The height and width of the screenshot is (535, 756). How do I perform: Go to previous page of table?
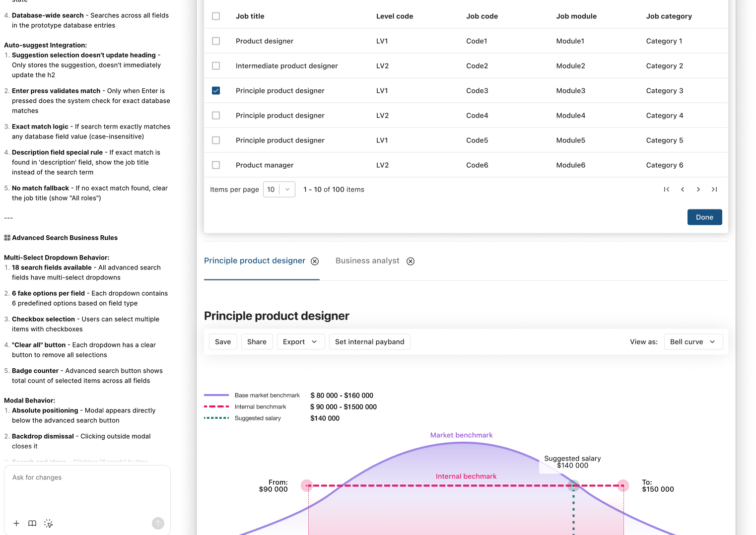(683, 189)
